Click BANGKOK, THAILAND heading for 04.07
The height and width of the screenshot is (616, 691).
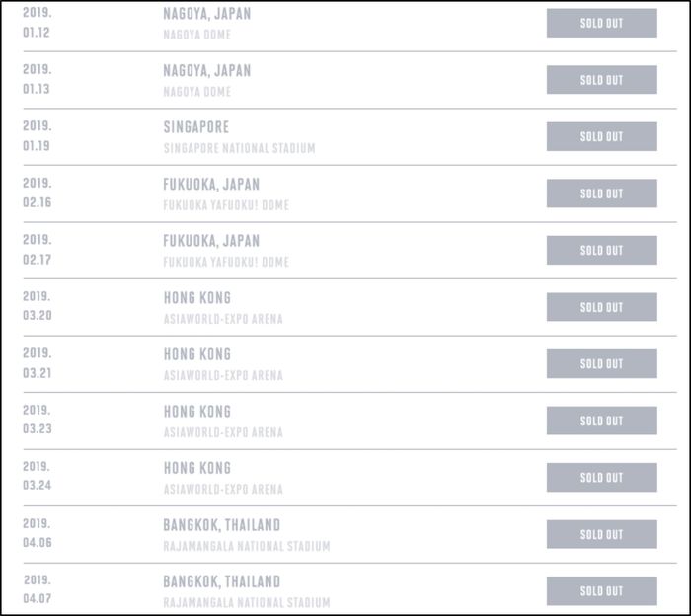coord(221,581)
